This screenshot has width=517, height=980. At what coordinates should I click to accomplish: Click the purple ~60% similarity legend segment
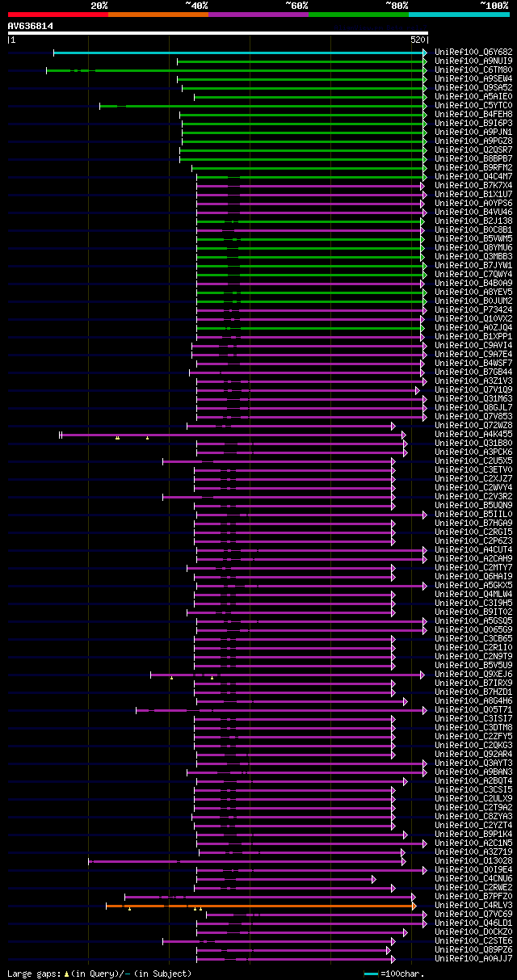258,15
